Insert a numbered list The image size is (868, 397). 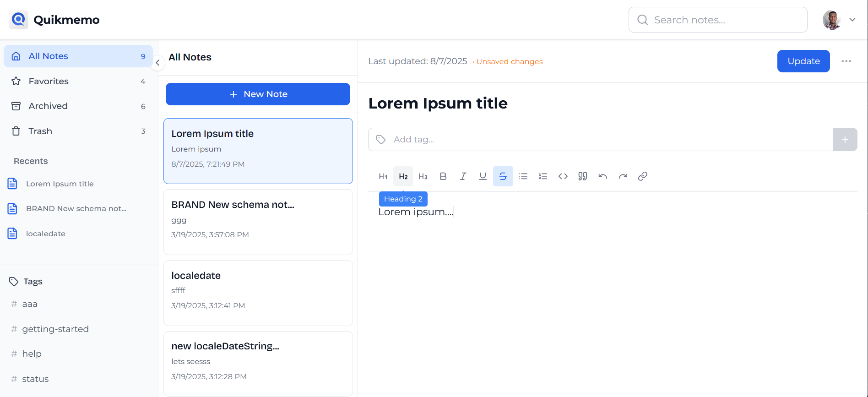tap(543, 176)
